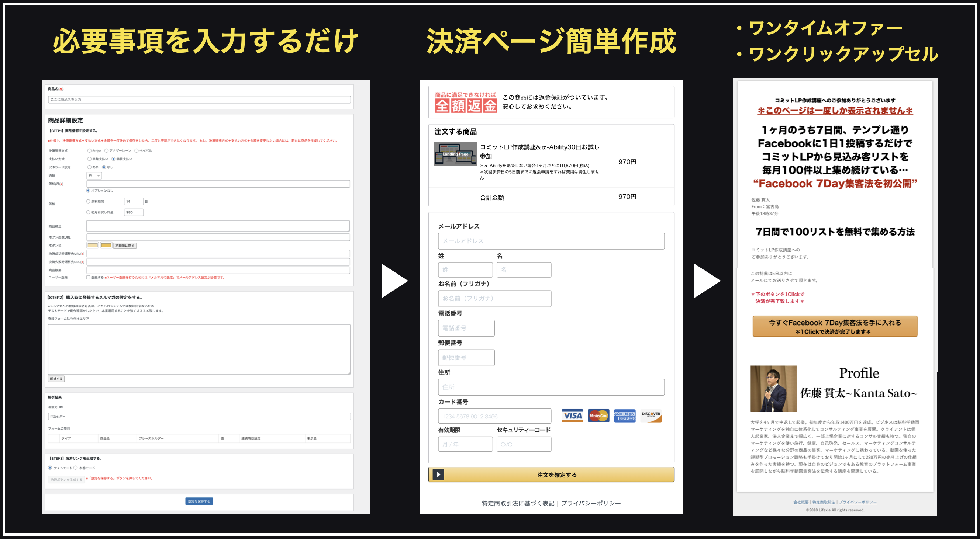This screenshot has width=980, height=539.
Task: Open the 特定商取引法に基づく表記 link
Action: [x=518, y=503]
